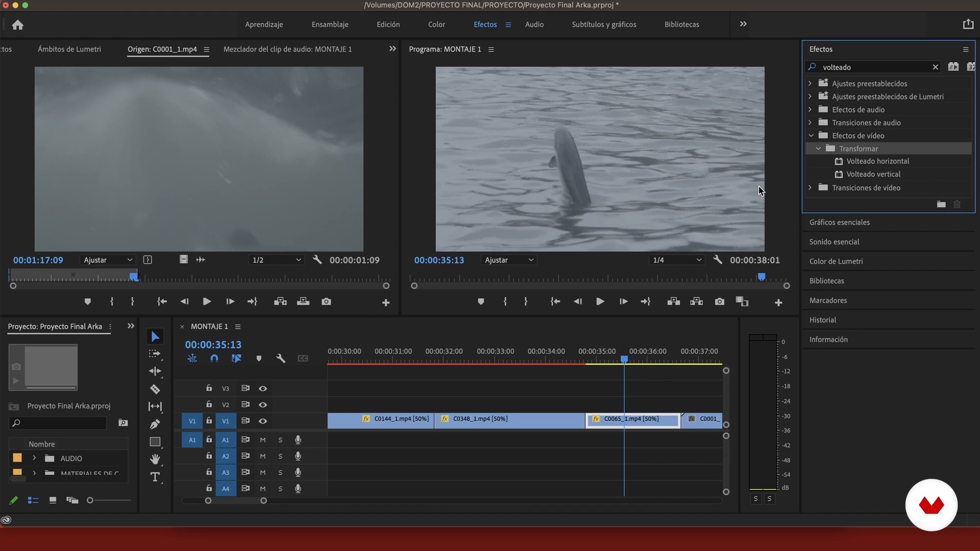Select the Slip tool
980x551 pixels.
[155, 407]
